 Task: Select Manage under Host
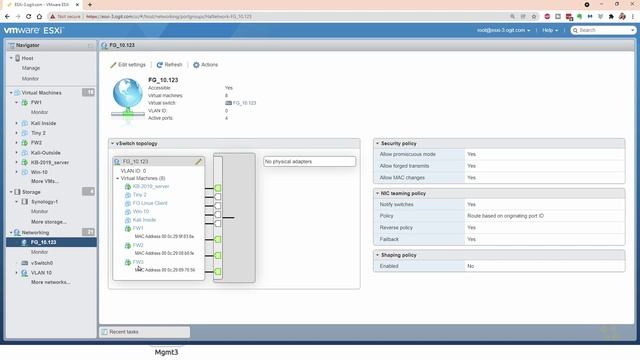31,68
